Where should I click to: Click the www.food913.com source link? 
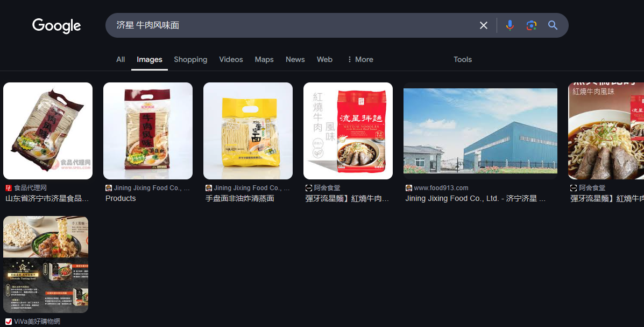click(441, 188)
